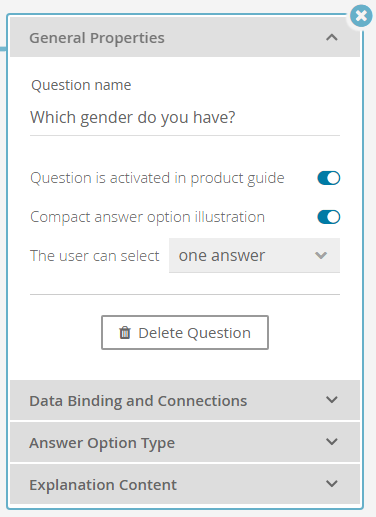Click the Data Binding and Connections chevron

332,400
